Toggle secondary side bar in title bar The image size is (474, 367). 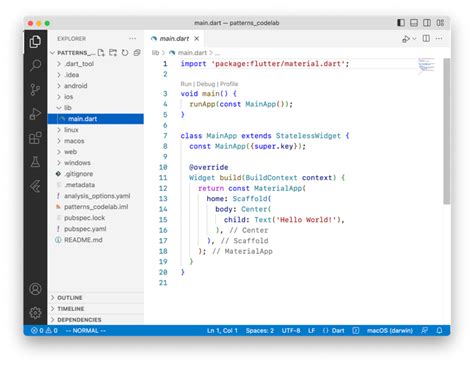[427, 23]
